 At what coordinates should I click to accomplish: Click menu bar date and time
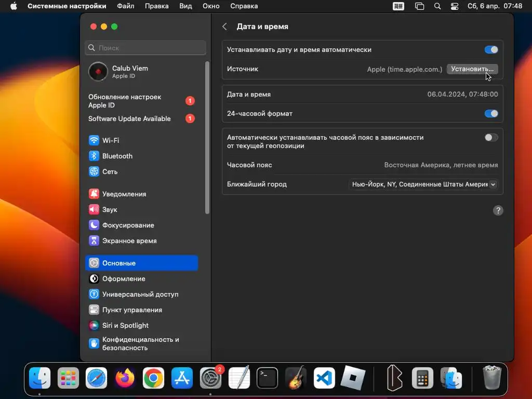click(495, 6)
